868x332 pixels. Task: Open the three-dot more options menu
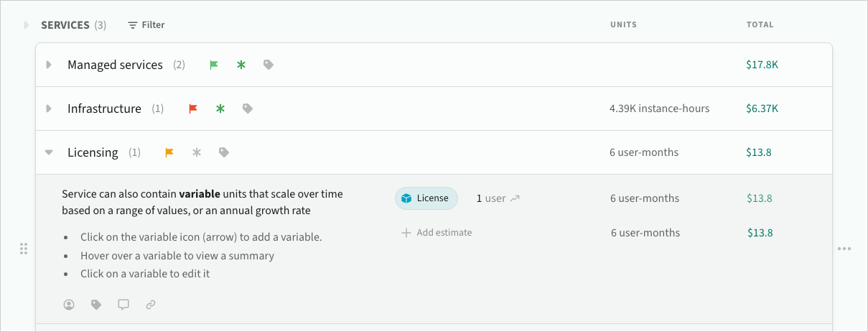(x=844, y=249)
